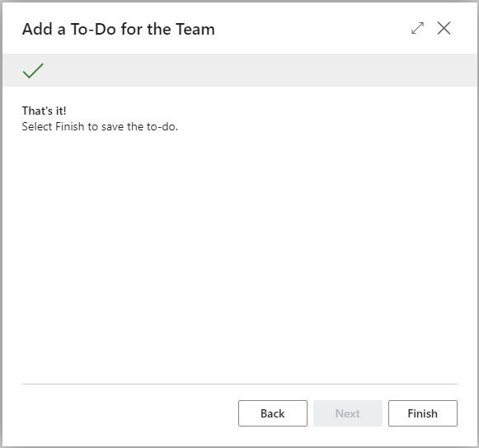Expand the dialog with the diagonal arrows icon
The width and height of the screenshot is (479, 448).
[x=417, y=28]
